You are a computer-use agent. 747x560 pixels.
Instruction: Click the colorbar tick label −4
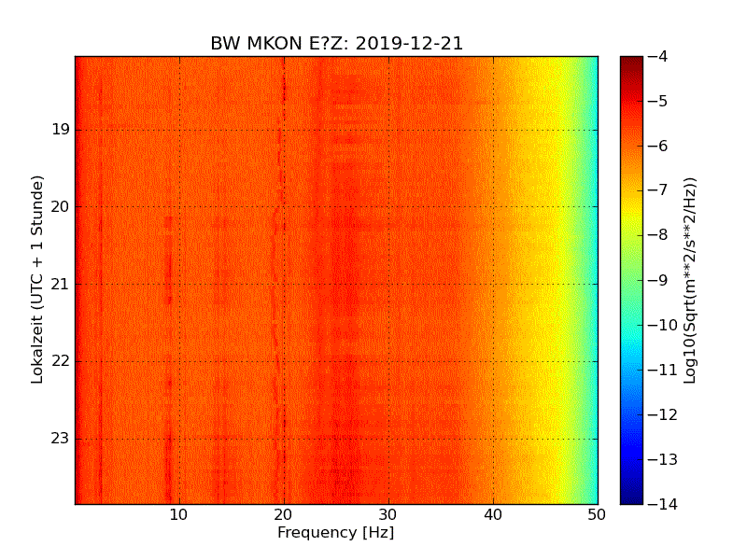658,56
